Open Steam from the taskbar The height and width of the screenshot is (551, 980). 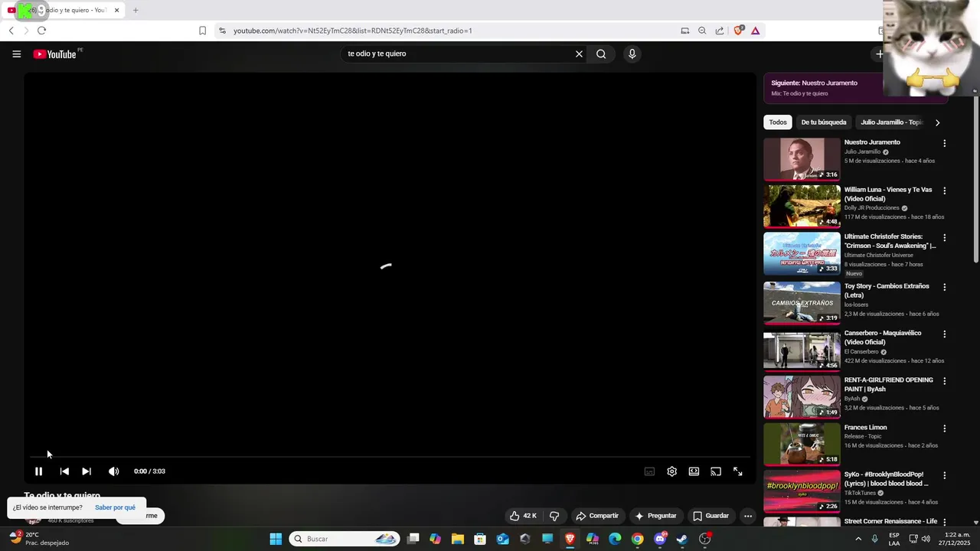point(682,539)
